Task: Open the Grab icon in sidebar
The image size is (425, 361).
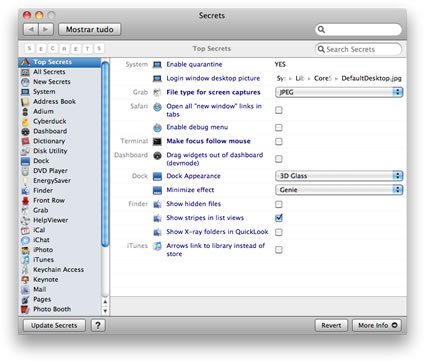Action: (25, 211)
